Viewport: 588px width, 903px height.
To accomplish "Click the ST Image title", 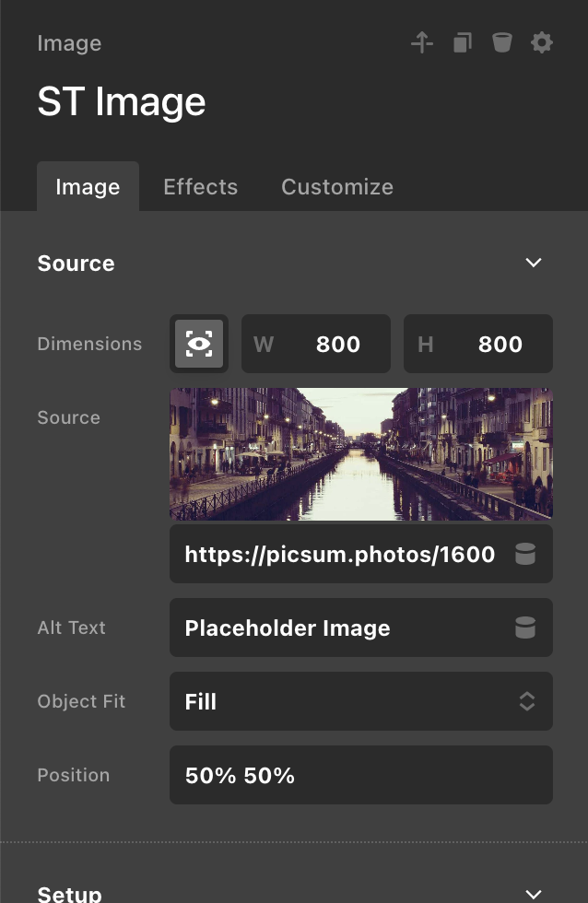I will click(x=121, y=101).
